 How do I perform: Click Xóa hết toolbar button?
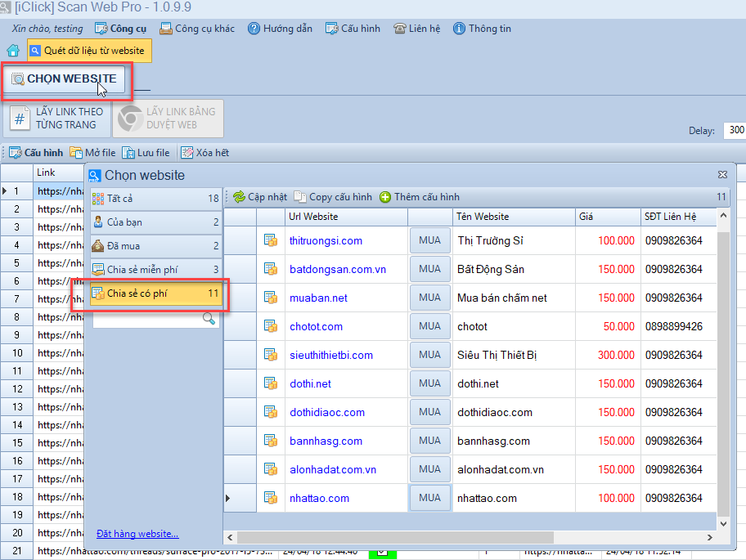[x=205, y=153]
